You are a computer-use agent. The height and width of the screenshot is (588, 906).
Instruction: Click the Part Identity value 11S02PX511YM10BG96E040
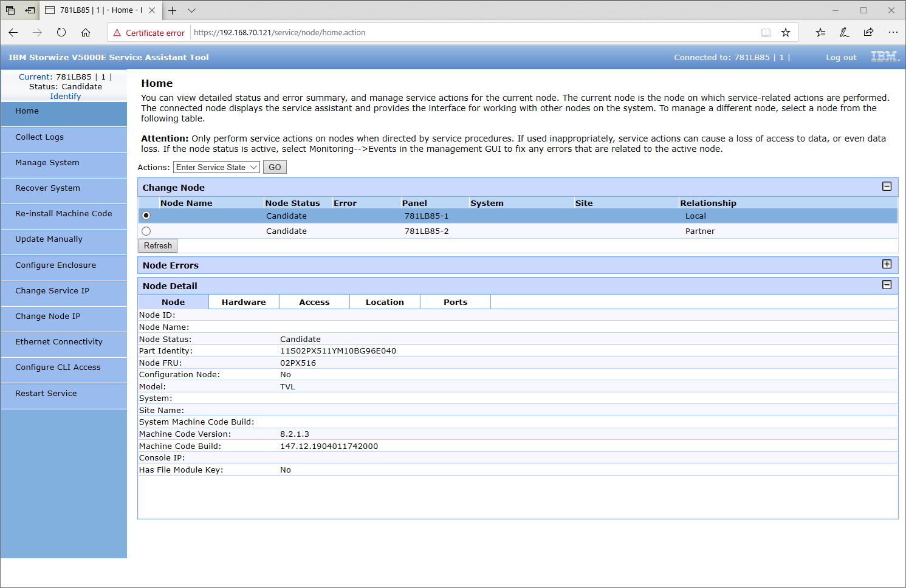click(338, 350)
